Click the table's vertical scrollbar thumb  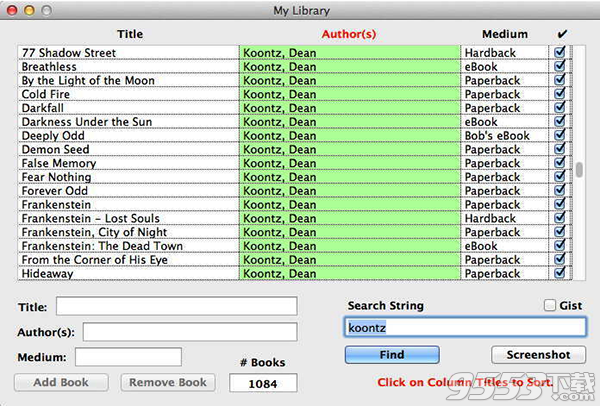pyautogui.click(x=579, y=170)
